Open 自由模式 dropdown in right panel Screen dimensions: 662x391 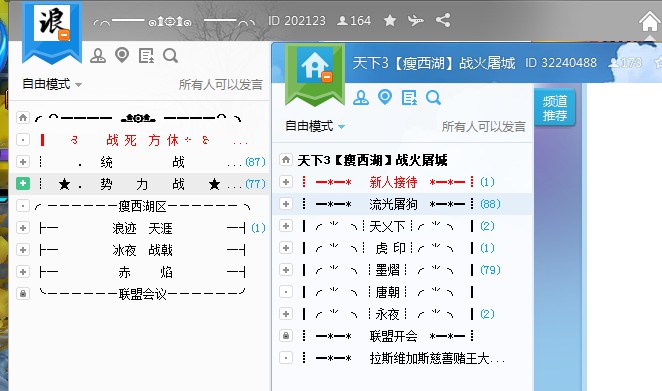pyautogui.click(x=315, y=126)
